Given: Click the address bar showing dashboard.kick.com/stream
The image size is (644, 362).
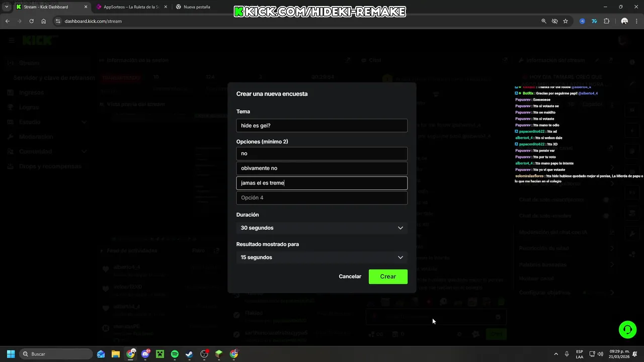Looking at the screenshot, I should point(297,21).
